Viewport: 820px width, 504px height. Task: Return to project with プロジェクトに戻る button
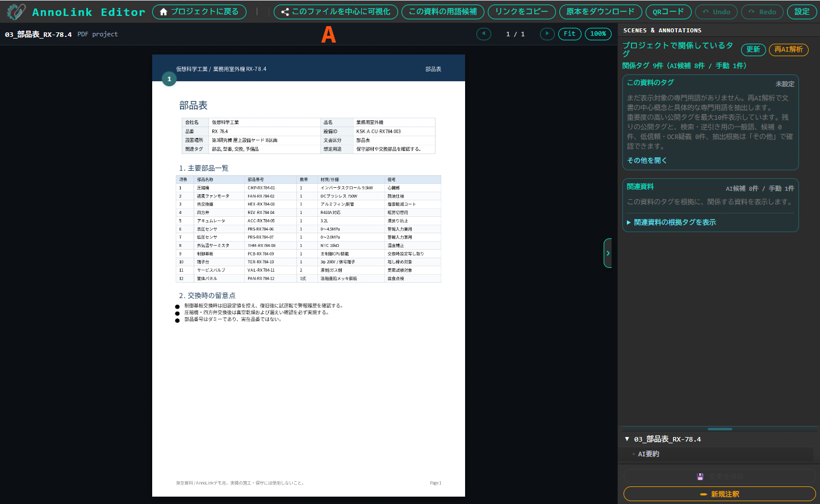tap(199, 11)
